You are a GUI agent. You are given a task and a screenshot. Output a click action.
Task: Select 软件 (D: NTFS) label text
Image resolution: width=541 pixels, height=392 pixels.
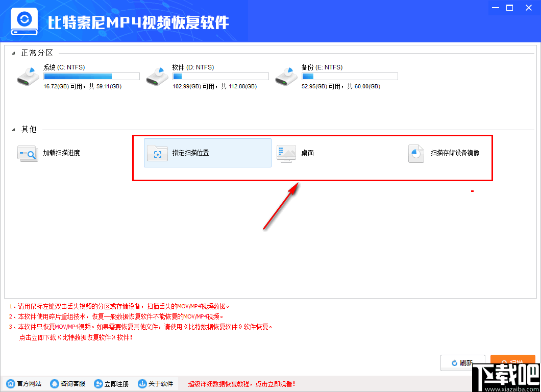(193, 67)
